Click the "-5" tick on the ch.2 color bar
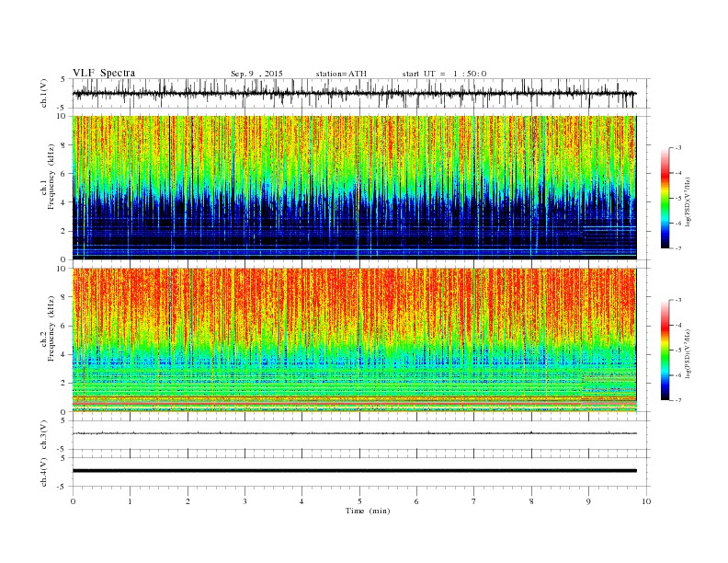The height and width of the screenshot is (563, 728). point(677,350)
